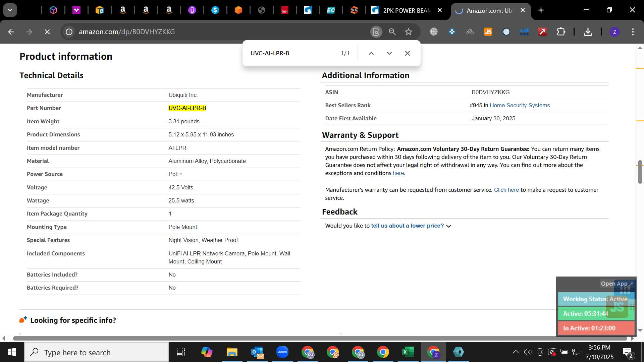Open Excel from taskbar
Screen dimensions: 644x362
point(408,352)
